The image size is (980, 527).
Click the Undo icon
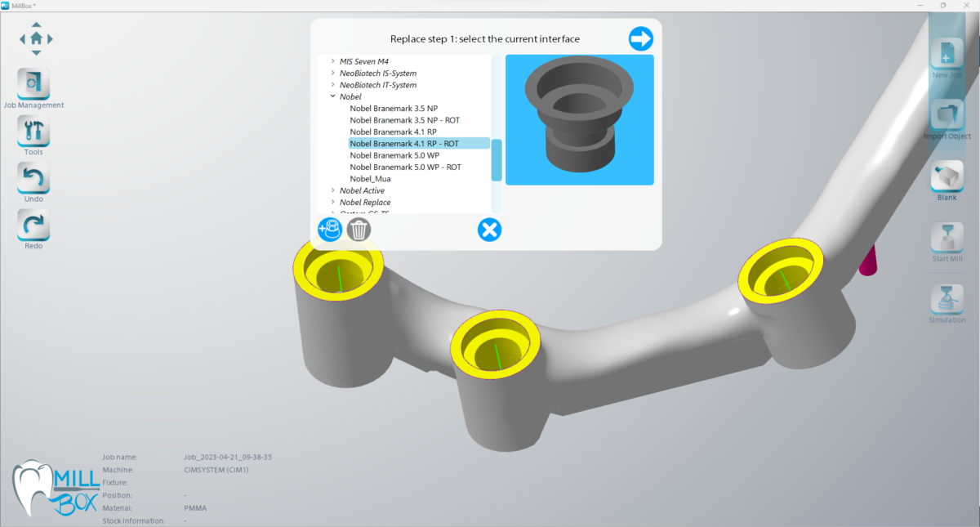point(33,177)
